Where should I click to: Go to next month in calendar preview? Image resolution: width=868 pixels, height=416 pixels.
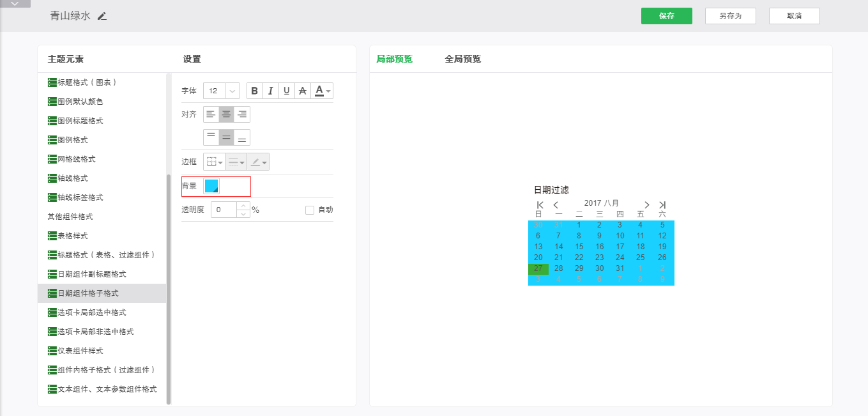646,204
